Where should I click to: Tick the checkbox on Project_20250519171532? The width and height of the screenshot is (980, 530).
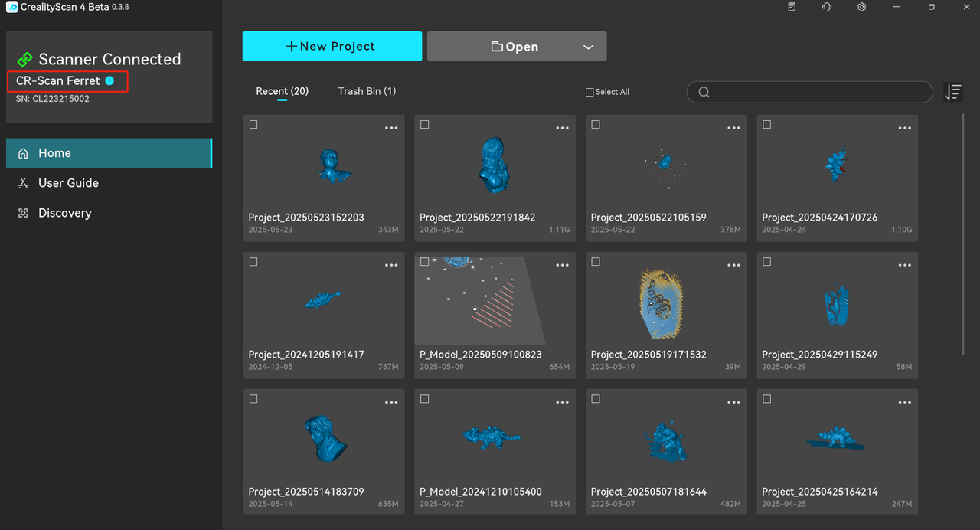pyautogui.click(x=596, y=262)
